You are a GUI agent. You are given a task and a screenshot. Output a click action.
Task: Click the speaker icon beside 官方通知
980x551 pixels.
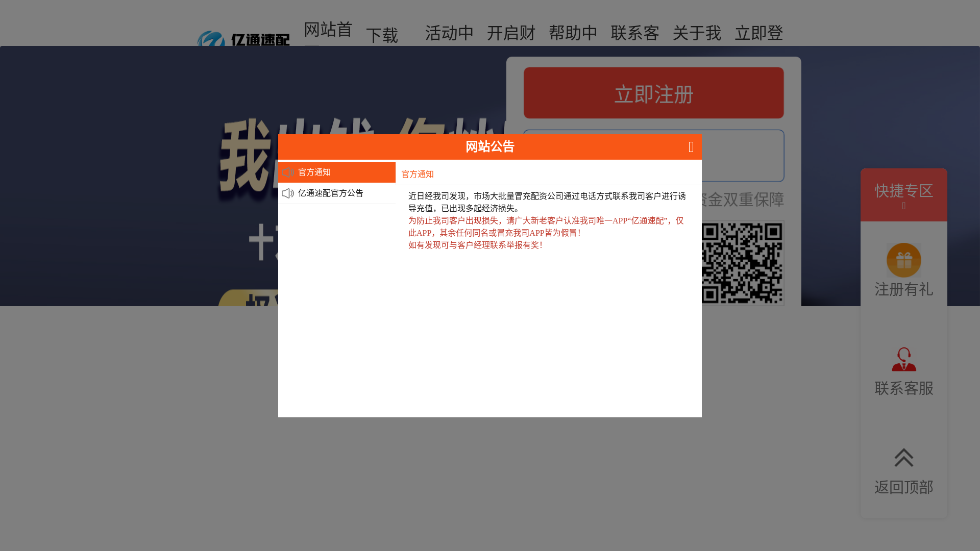[288, 172]
